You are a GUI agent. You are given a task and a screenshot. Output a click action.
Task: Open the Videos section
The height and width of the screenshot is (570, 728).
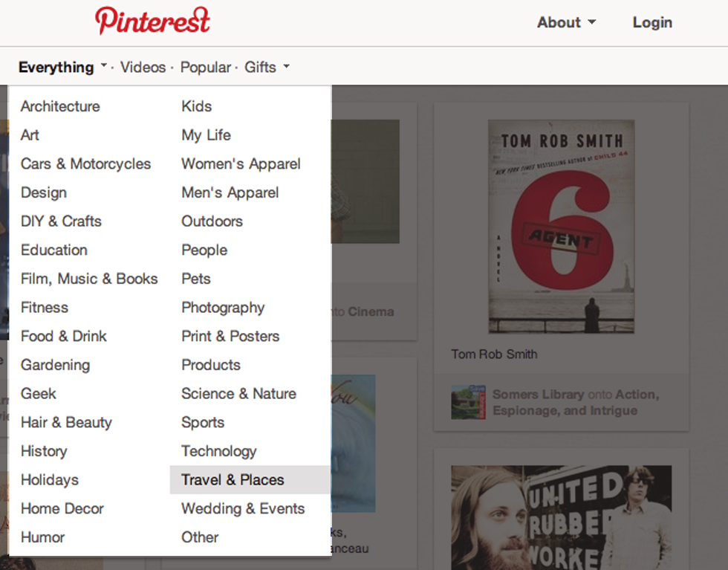click(x=143, y=67)
